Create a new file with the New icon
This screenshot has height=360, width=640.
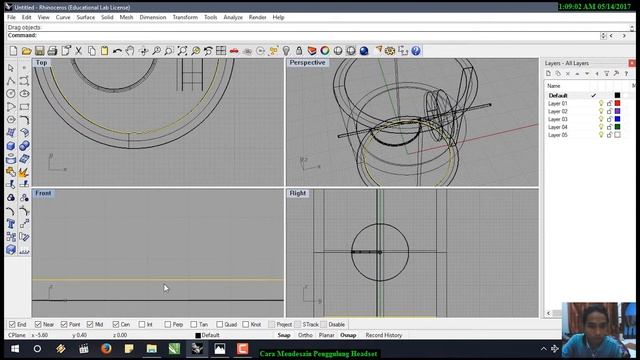13,51
